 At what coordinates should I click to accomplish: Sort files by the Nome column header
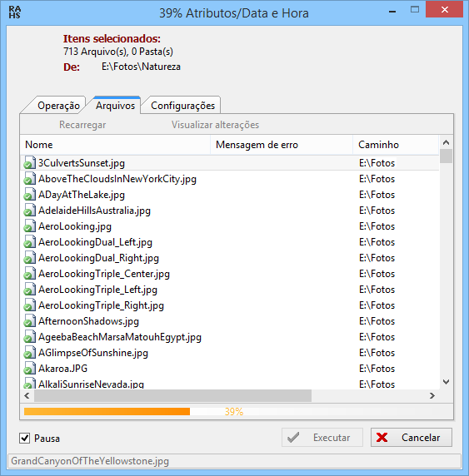[x=115, y=145]
